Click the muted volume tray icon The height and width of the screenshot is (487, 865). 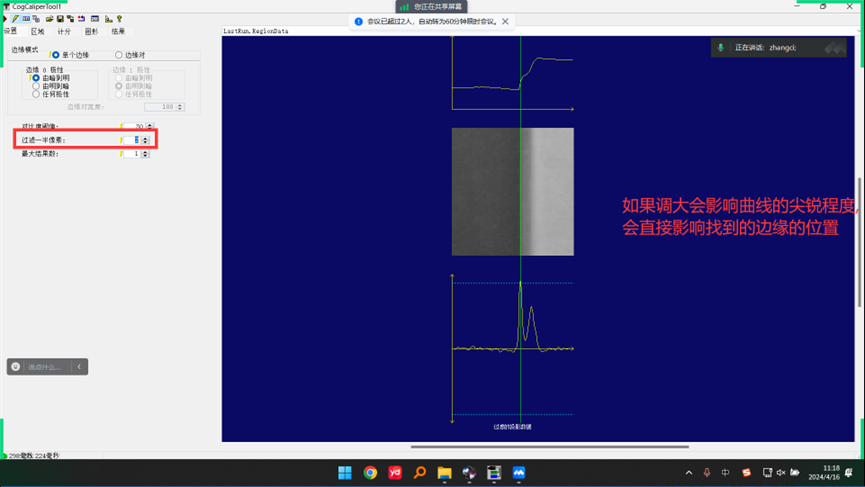pyautogui.click(x=781, y=473)
